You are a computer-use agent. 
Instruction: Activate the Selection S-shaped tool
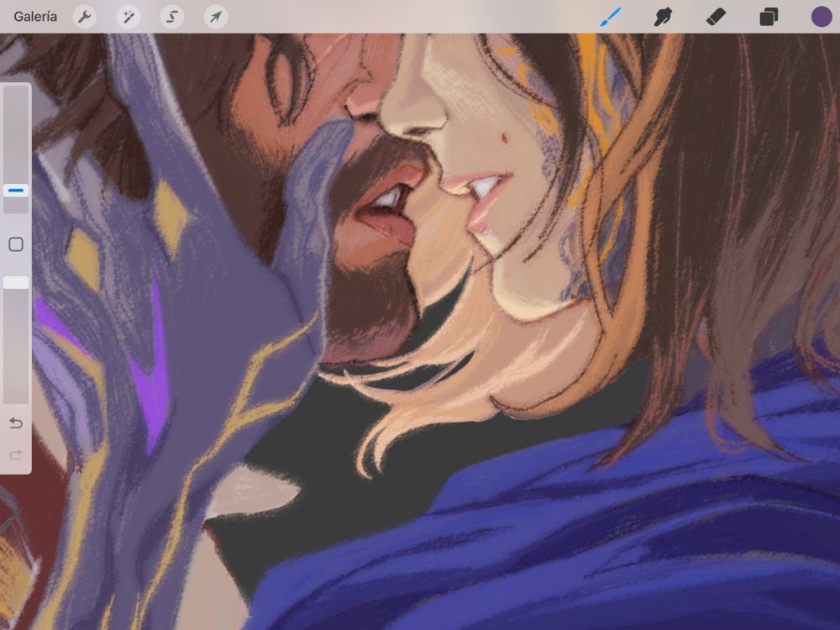172,17
